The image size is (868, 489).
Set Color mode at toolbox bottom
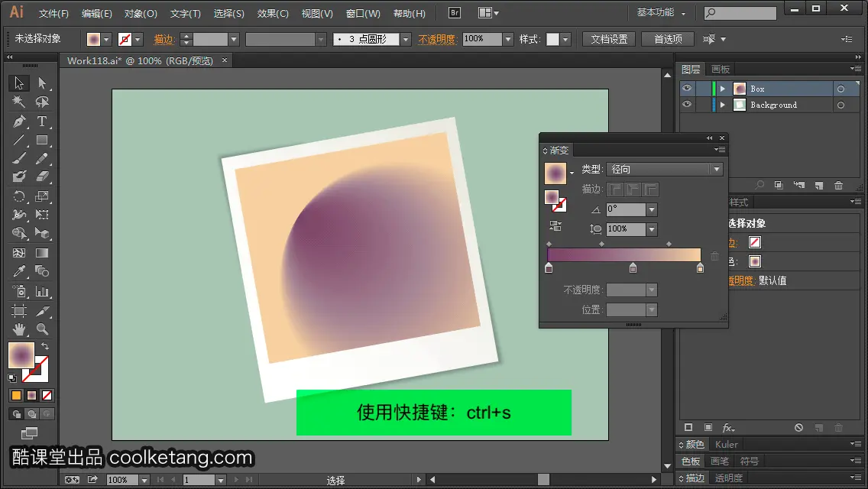click(x=16, y=396)
